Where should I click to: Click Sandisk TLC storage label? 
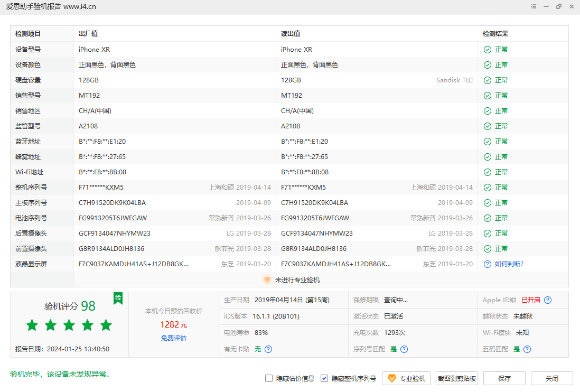click(454, 80)
